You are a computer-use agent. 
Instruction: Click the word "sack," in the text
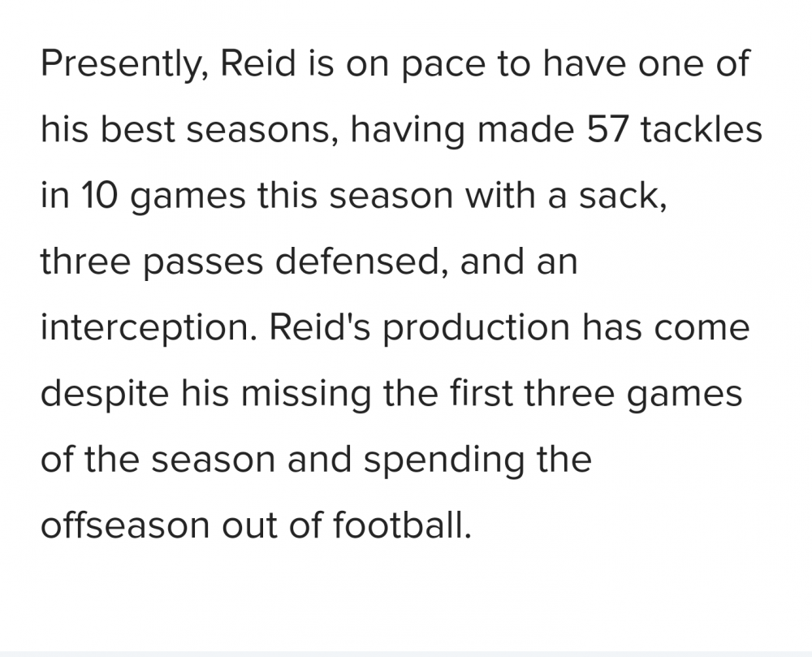pos(623,197)
